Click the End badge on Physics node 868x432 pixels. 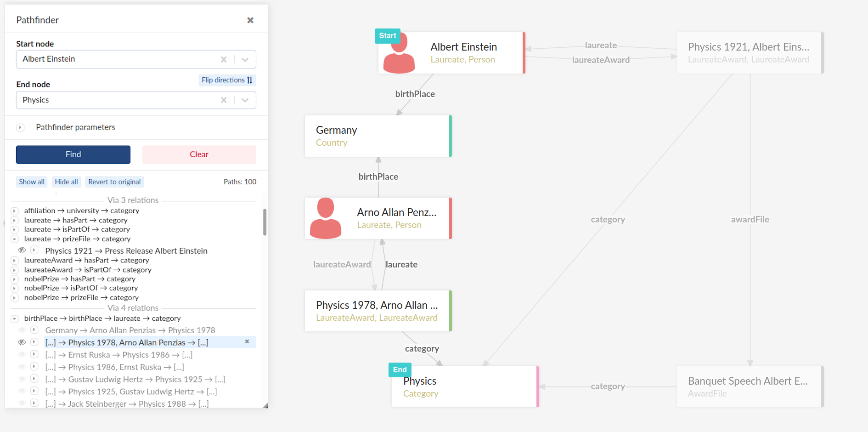point(400,370)
